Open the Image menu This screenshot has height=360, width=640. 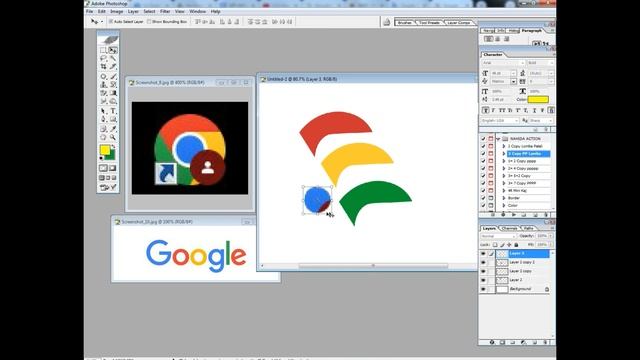pyautogui.click(x=117, y=11)
